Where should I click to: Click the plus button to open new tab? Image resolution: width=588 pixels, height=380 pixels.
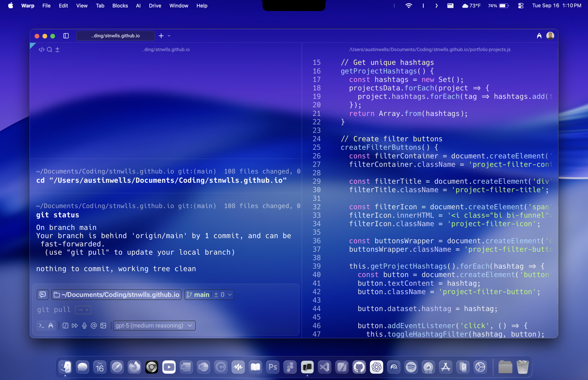[x=161, y=36]
